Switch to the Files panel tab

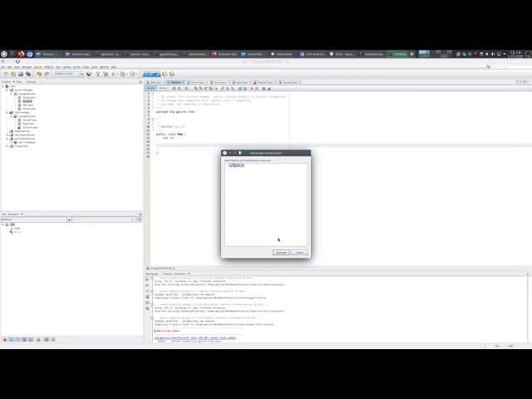[x=19, y=81]
